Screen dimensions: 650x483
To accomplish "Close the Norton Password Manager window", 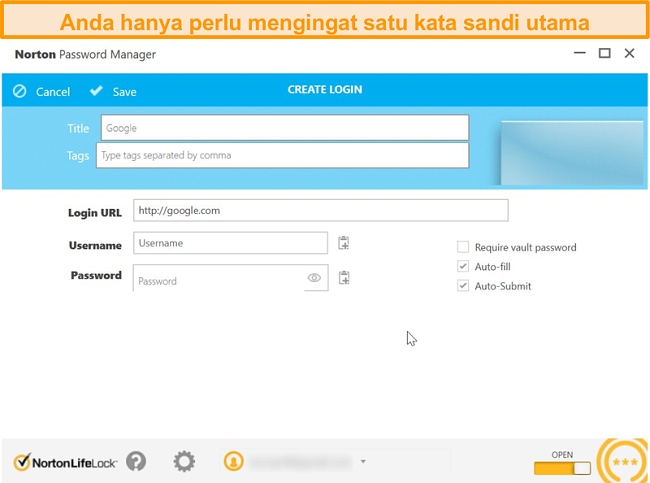I will click(x=629, y=53).
